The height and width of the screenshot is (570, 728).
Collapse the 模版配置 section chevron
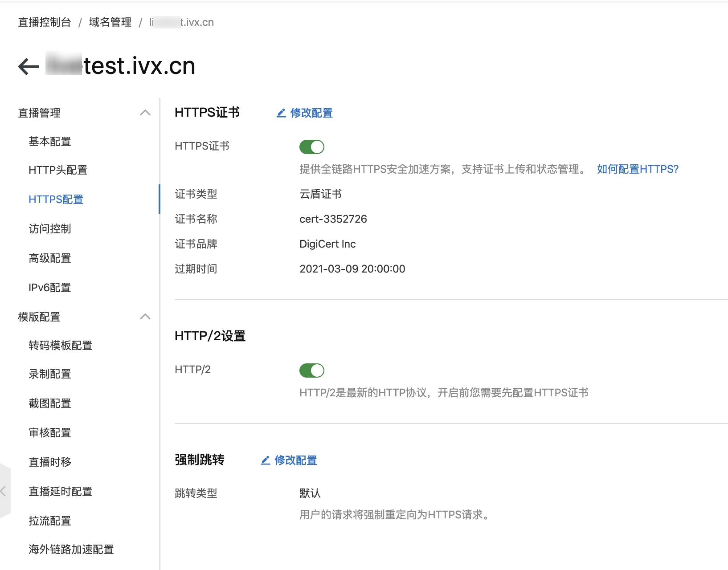tap(145, 316)
